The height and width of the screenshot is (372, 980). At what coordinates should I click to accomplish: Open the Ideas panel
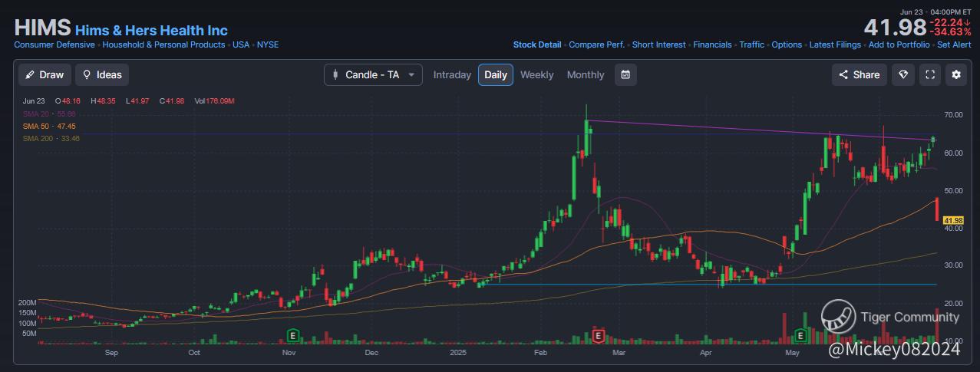click(102, 74)
